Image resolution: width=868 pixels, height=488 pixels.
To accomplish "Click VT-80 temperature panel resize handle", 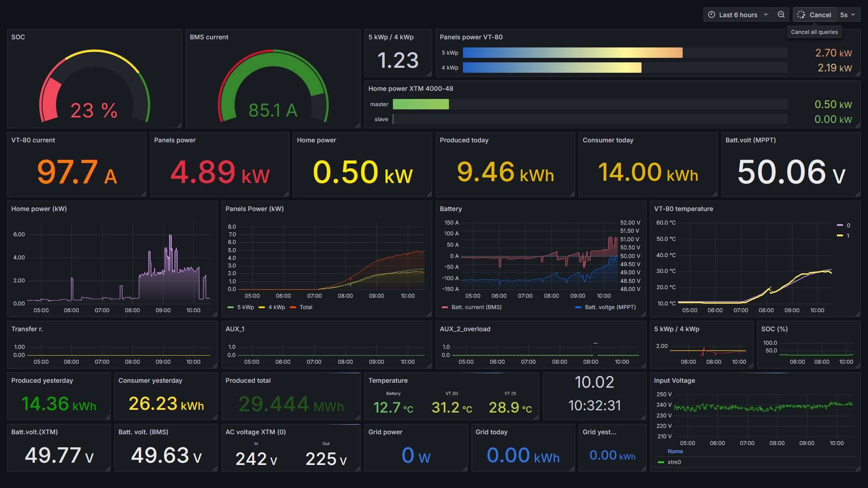I will (x=857, y=314).
